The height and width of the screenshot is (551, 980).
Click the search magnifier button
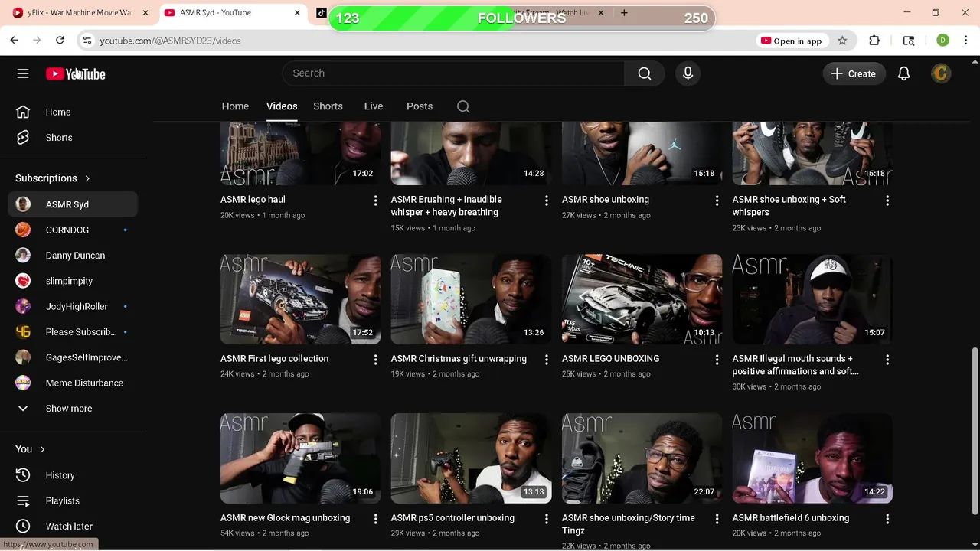[x=645, y=73]
